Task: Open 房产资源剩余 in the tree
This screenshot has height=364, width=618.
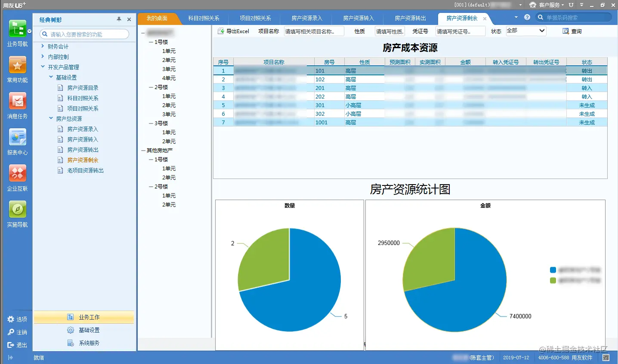Action: 83,160
